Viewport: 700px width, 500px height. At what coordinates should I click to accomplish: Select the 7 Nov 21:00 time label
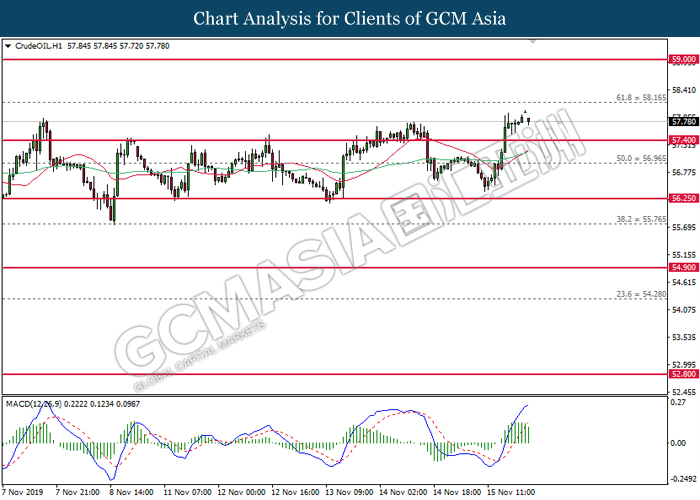(77, 492)
